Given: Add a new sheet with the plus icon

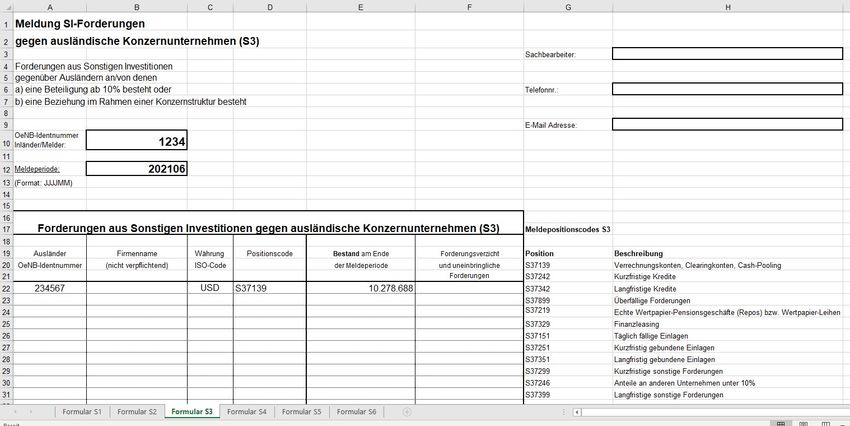Looking at the screenshot, I should pos(406,411).
